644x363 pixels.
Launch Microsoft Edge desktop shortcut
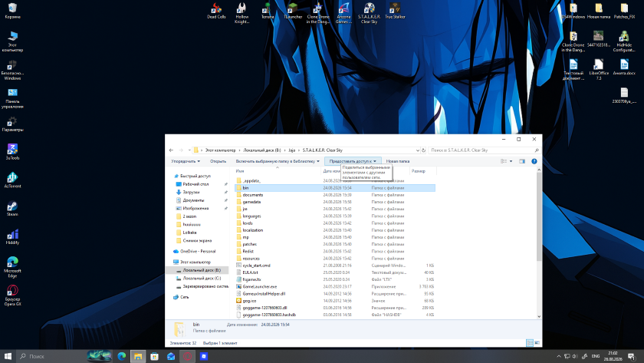tap(12, 267)
